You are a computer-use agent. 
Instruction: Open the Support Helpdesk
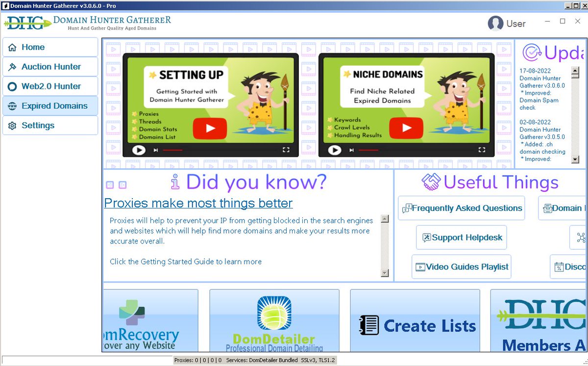click(462, 237)
